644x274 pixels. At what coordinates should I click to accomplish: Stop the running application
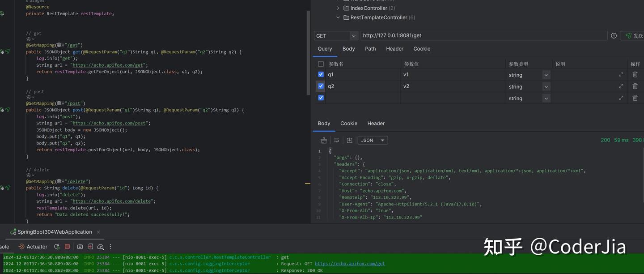click(x=68, y=246)
